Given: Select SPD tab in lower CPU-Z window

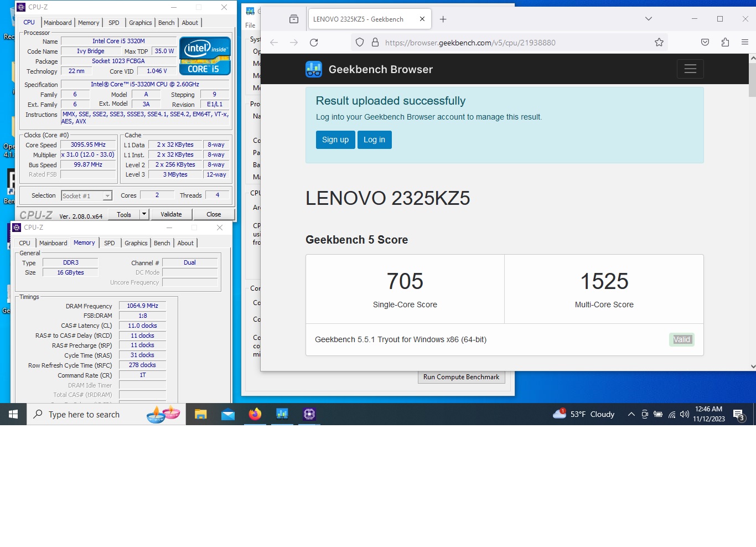Looking at the screenshot, I should tap(110, 243).
